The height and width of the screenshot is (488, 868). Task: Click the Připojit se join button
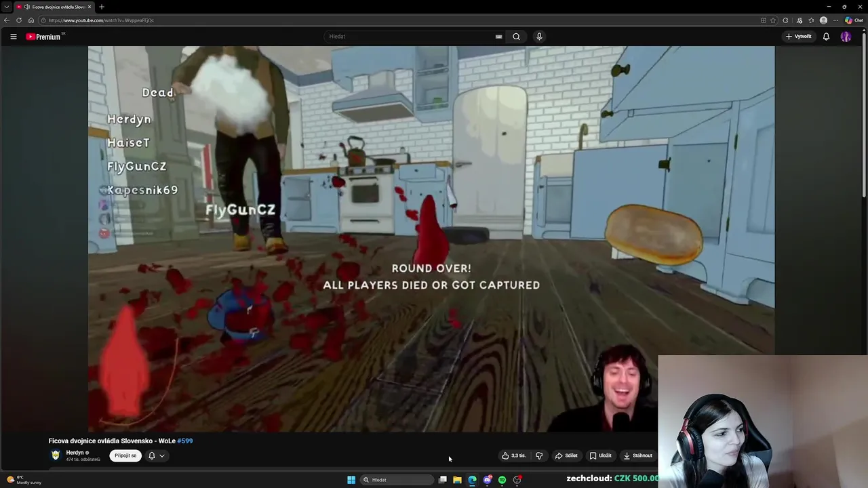125,455
